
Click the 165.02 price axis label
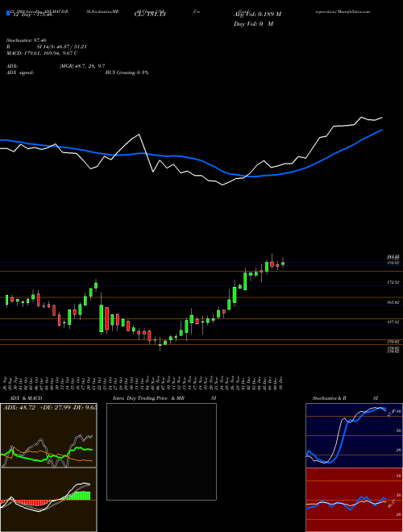tap(393, 302)
